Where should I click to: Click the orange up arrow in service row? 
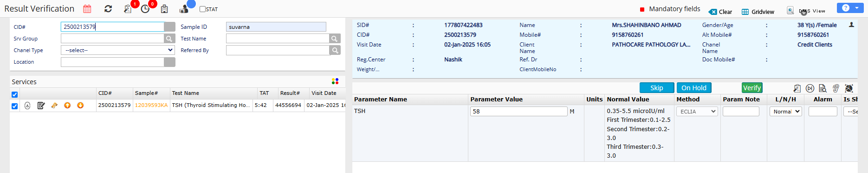pyautogui.click(x=67, y=106)
